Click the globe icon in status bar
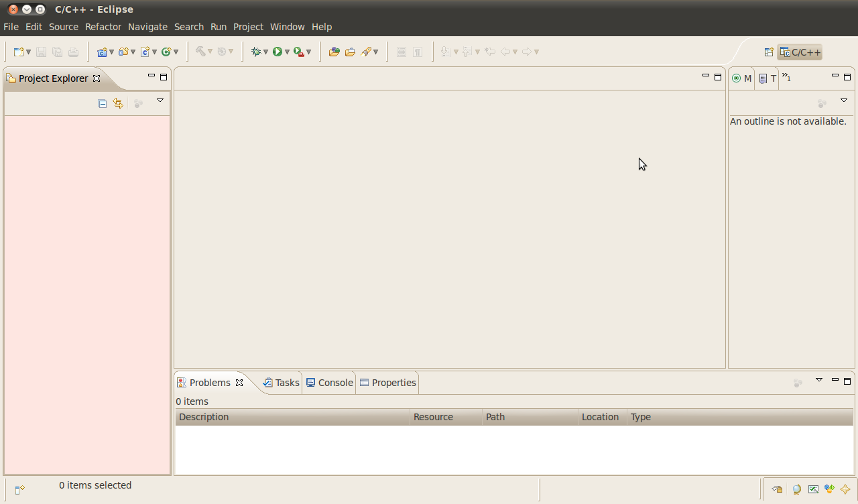The image size is (858, 504). [x=796, y=489]
